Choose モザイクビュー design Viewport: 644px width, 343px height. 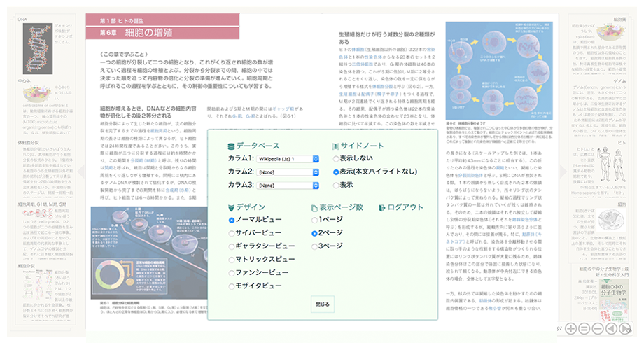coord(232,286)
